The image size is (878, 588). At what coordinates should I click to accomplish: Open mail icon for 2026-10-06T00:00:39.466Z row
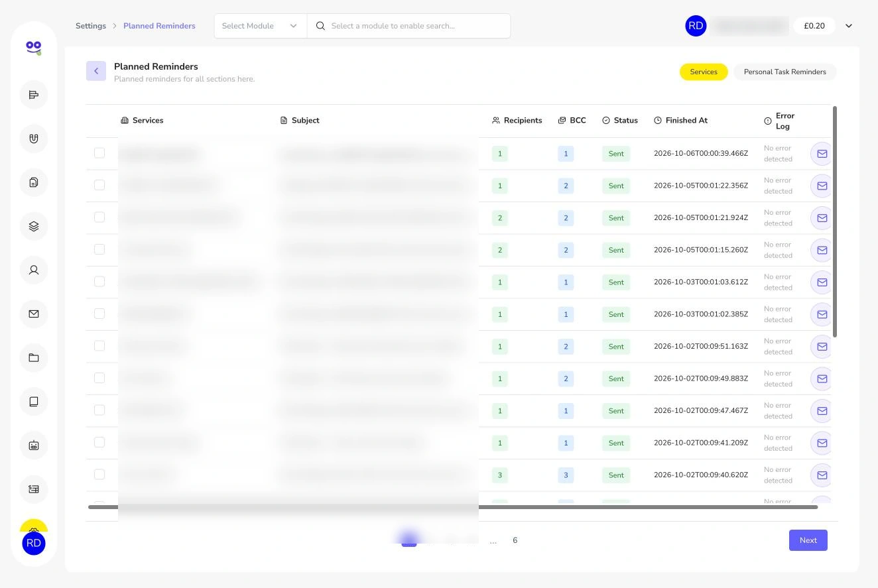[x=822, y=154]
